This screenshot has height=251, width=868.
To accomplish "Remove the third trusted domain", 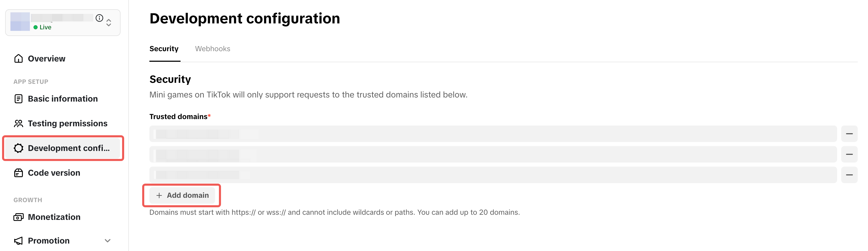I will point(849,175).
